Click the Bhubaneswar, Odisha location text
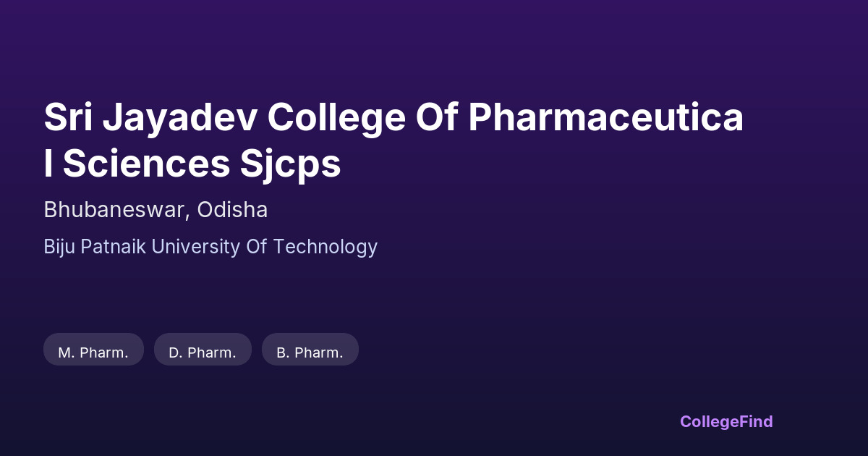 (156, 210)
